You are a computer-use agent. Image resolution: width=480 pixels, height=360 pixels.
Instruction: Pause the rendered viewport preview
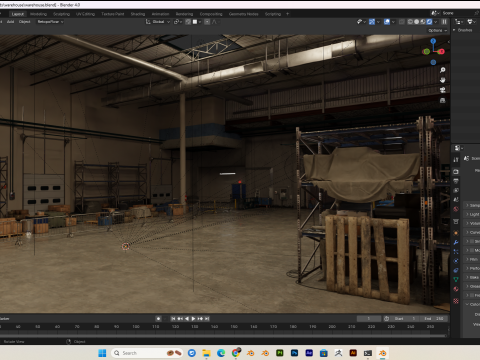coord(444,22)
